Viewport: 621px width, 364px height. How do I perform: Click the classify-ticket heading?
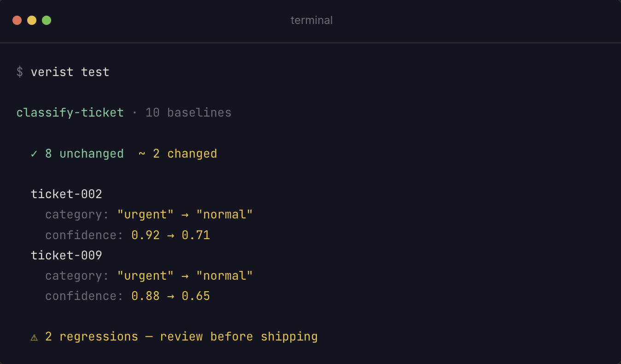click(70, 113)
